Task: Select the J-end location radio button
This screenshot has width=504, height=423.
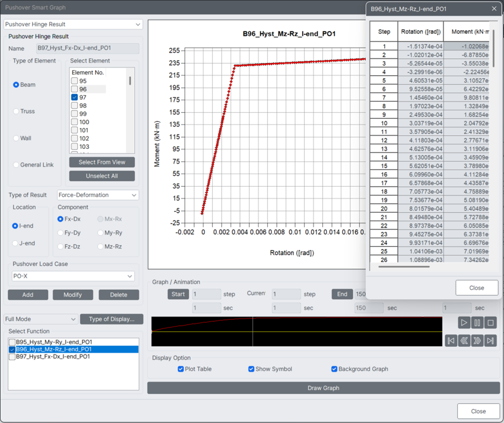Action: point(15,243)
